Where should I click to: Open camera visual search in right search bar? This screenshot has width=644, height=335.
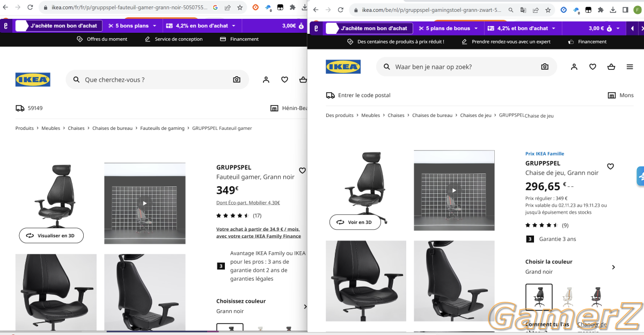pyautogui.click(x=545, y=67)
